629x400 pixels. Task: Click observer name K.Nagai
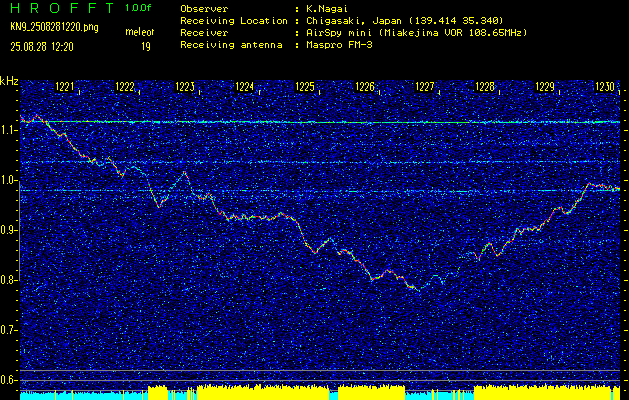pyautogui.click(x=327, y=8)
